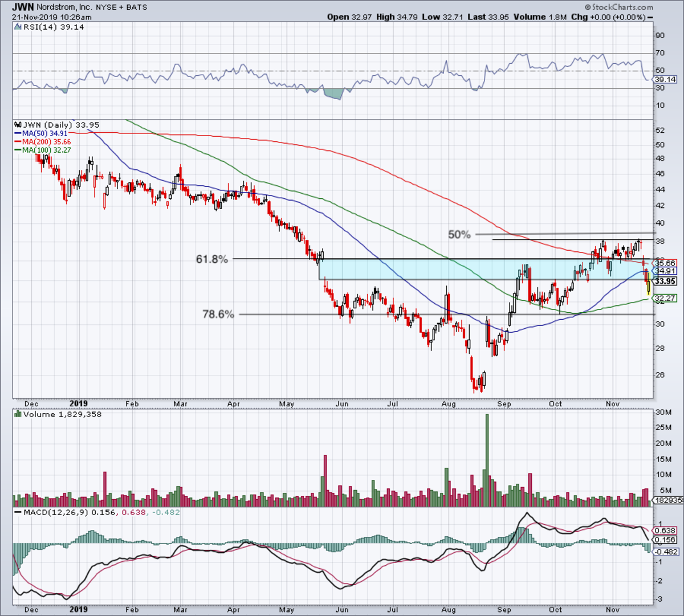
Task: Select the 'Chg +0.00 (+0.00%)' header value
Action: (609, 17)
